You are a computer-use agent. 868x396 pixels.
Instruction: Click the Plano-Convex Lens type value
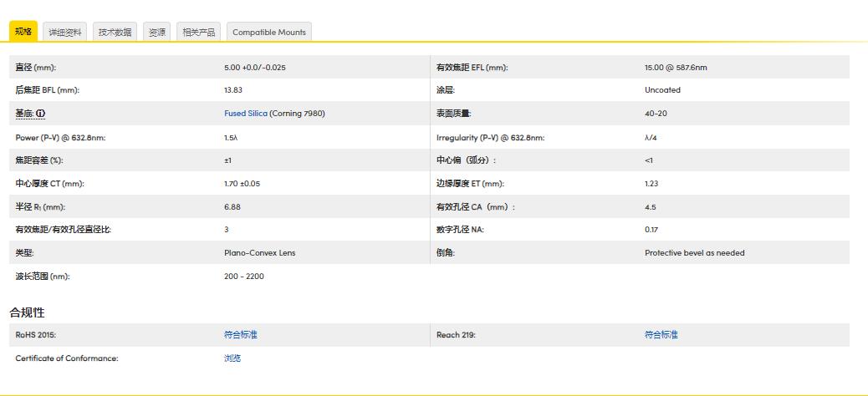(x=259, y=253)
